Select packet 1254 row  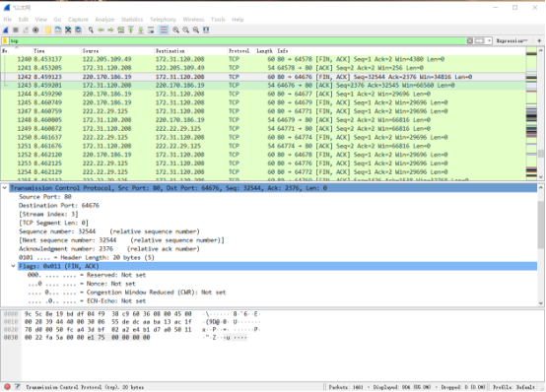263,172
